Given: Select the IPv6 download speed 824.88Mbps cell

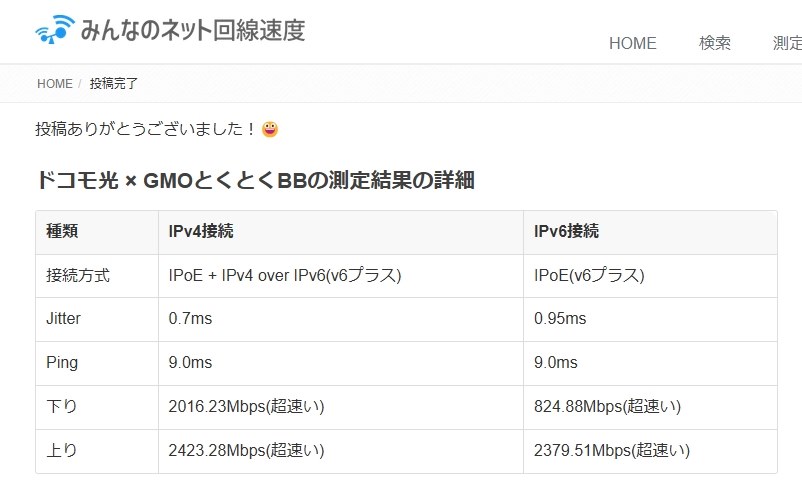Looking at the screenshot, I should point(650,407).
